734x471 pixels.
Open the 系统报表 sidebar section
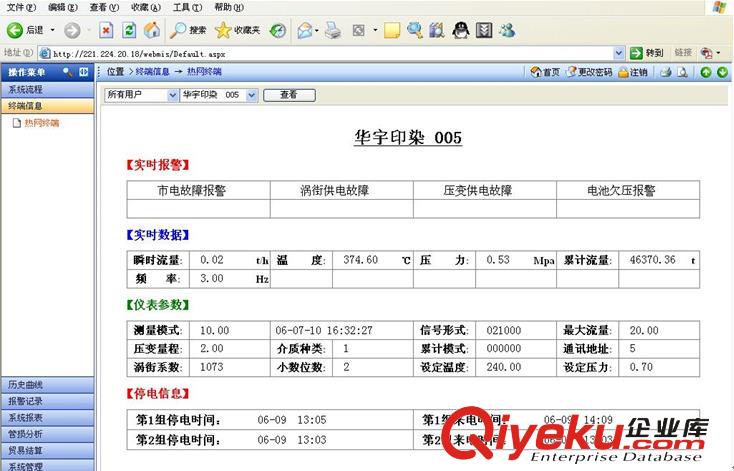47,417
